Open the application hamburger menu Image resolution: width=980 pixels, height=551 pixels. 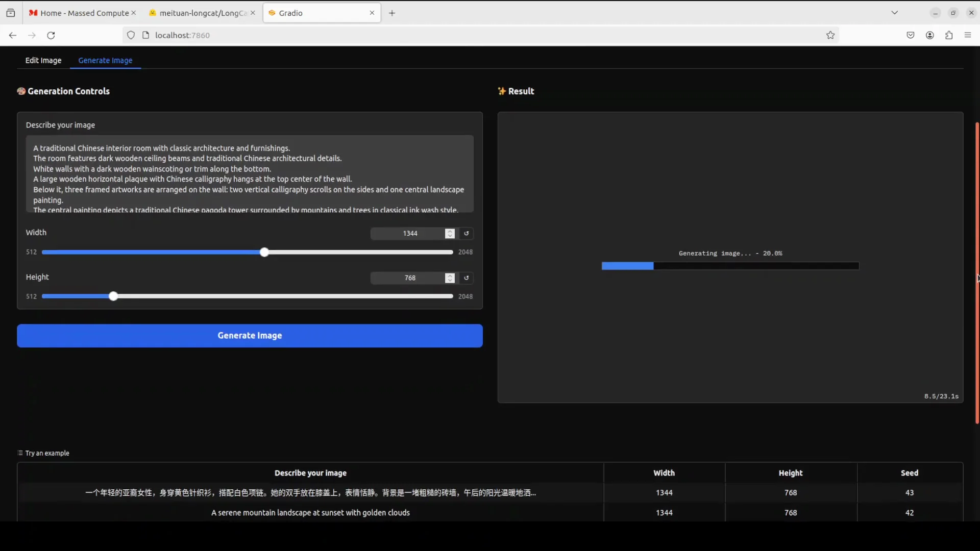968,35
